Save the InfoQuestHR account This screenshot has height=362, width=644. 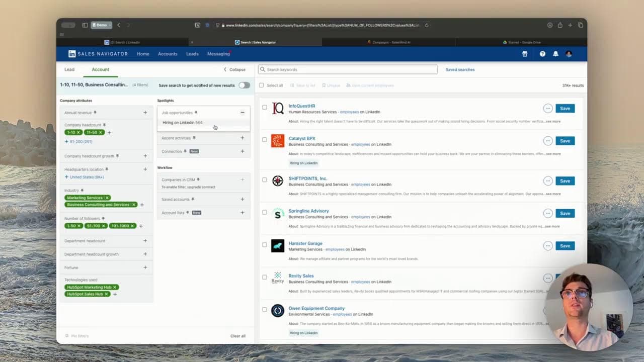(565, 108)
